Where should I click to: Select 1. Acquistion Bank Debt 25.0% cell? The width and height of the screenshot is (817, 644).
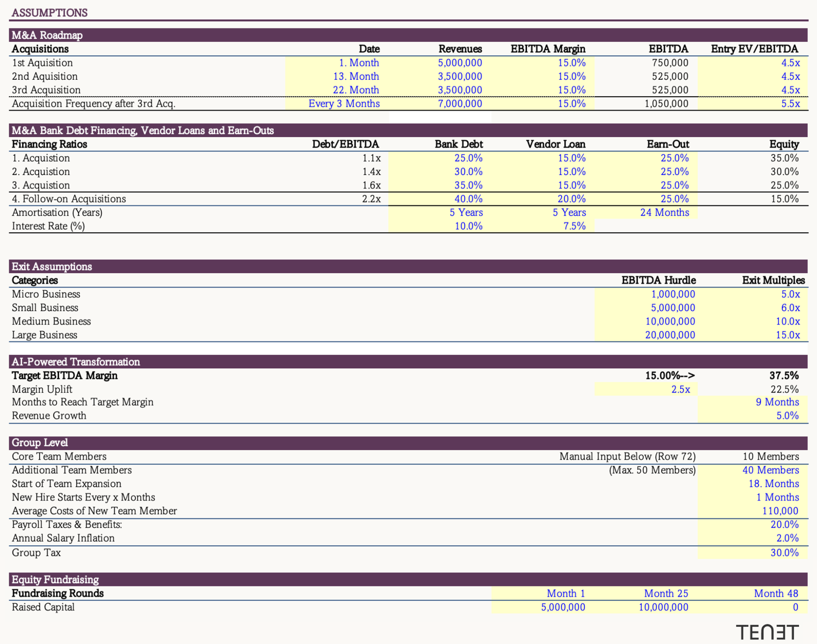pos(440,158)
